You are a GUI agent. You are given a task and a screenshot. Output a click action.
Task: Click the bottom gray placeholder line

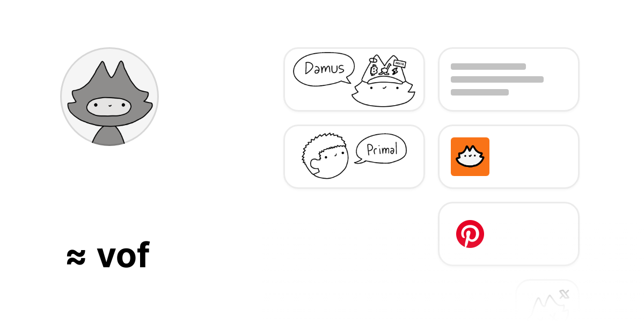click(480, 92)
